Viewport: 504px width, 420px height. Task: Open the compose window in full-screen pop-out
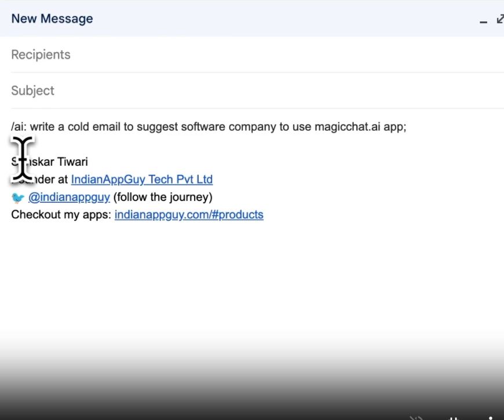point(501,19)
